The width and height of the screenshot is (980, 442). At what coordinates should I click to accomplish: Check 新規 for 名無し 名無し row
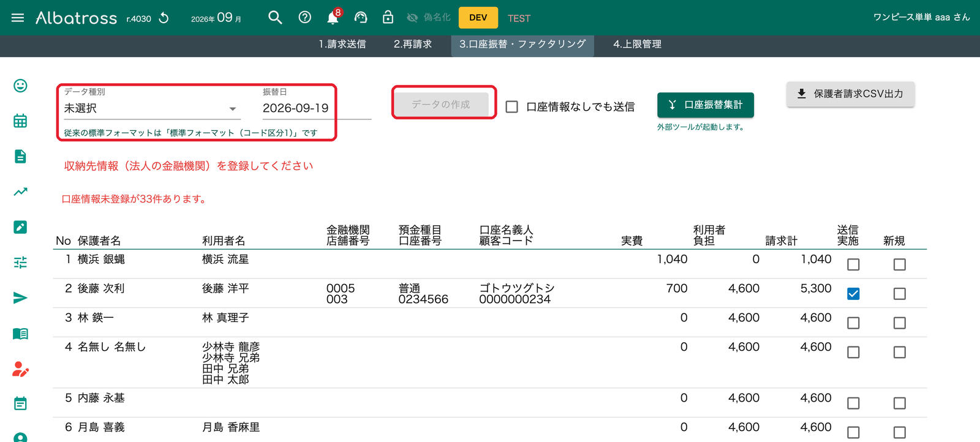899,353
